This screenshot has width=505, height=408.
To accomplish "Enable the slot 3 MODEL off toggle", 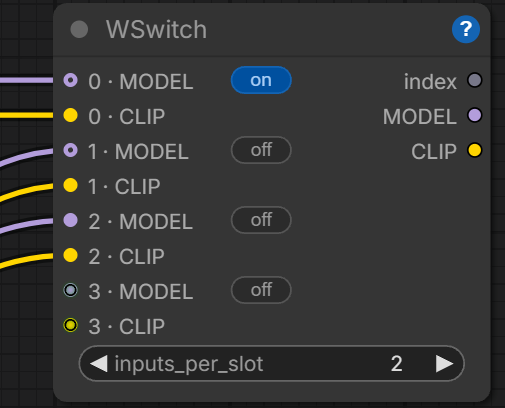I will [261, 290].
